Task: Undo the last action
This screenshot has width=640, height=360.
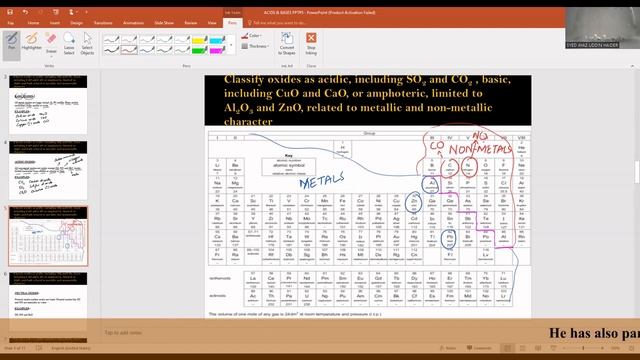Action: point(25,12)
